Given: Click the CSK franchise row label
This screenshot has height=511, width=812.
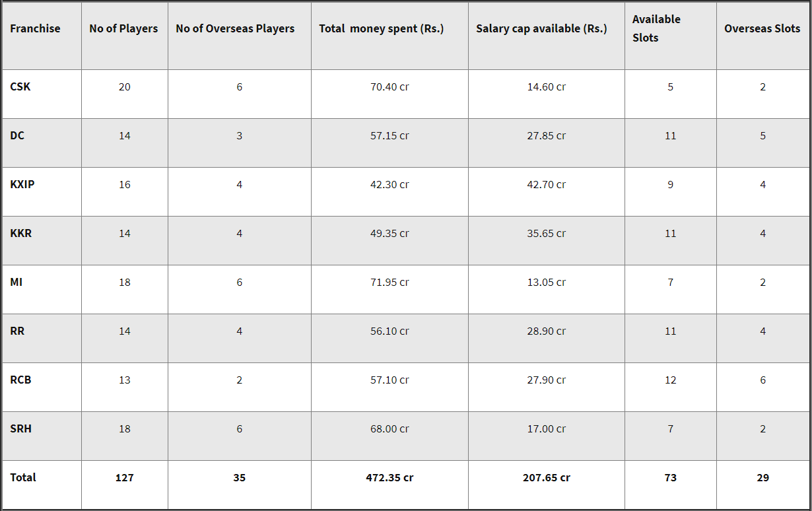Looking at the screenshot, I should (20, 86).
